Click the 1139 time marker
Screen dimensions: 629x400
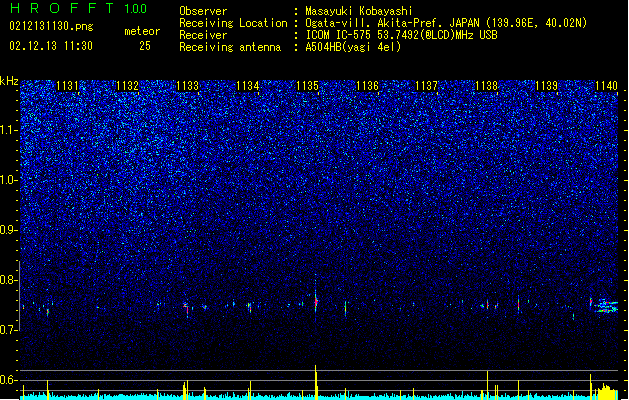(546, 85)
